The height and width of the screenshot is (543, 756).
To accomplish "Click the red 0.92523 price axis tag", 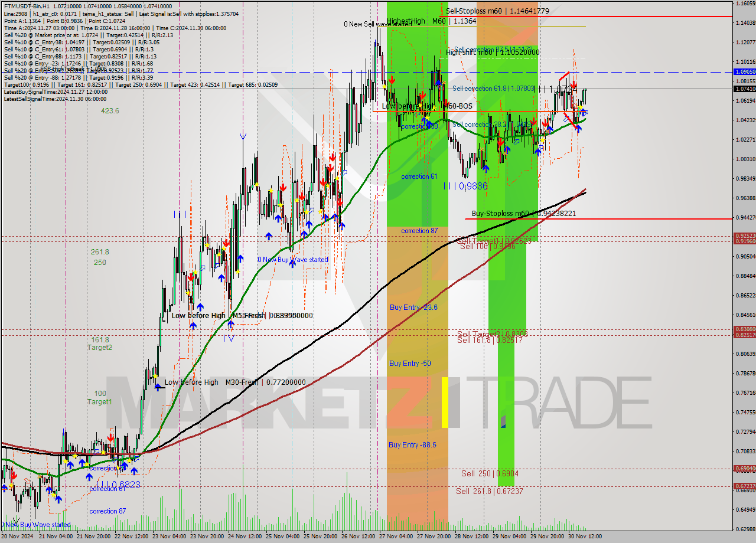I will coord(744,235).
